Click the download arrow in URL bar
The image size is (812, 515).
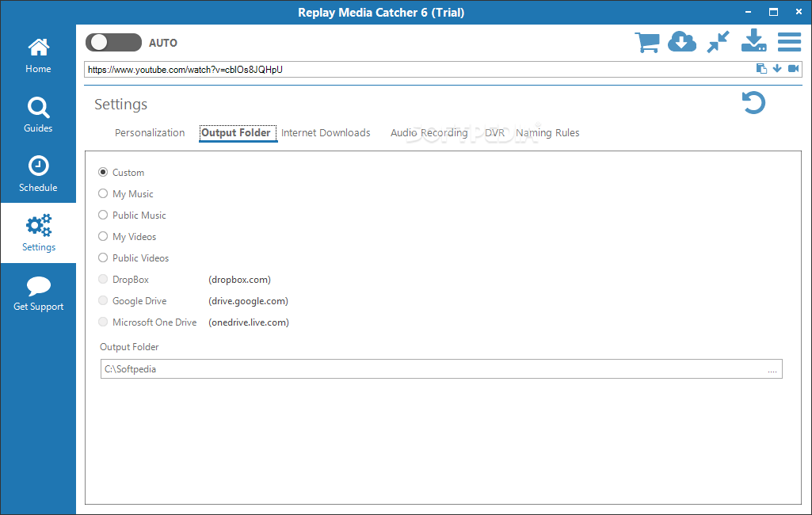[777, 68]
